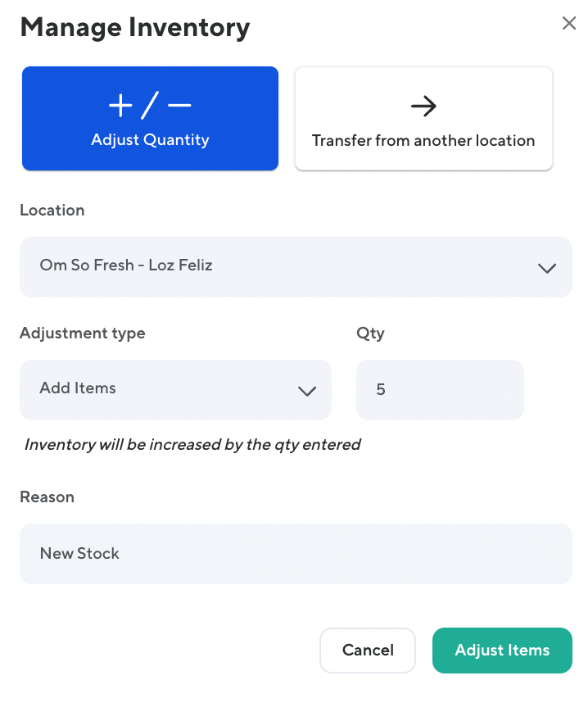Focus the Reason text field

pyautogui.click(x=296, y=554)
